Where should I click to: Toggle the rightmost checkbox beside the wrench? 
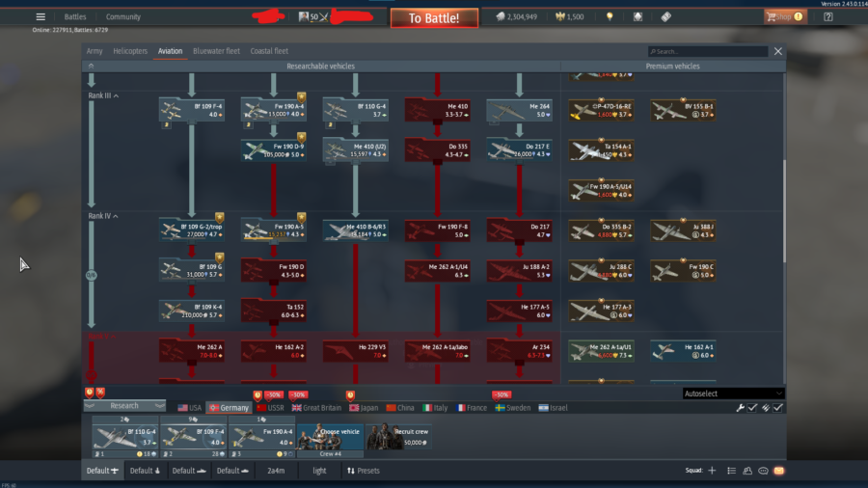point(778,408)
